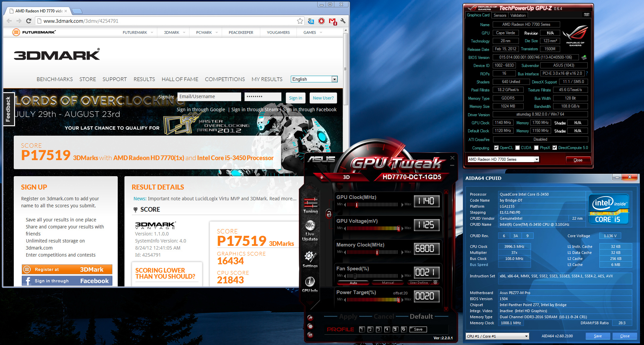The width and height of the screenshot is (644, 345).
Task: Set fan speed mode to Manual
Action: pyautogui.click(x=388, y=283)
